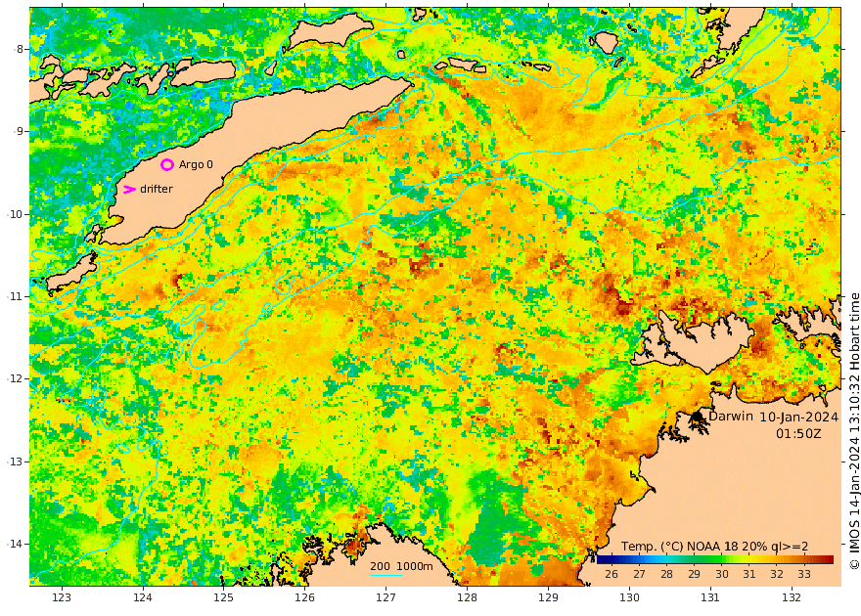The height and width of the screenshot is (616, 861).
Task: Click the IMOS copyright timestamp text
Action: tap(854, 432)
